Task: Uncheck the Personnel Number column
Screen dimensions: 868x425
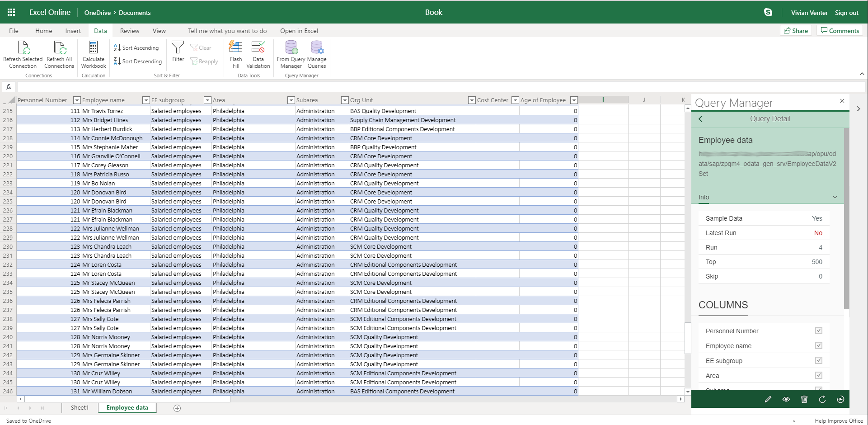Action: click(819, 331)
